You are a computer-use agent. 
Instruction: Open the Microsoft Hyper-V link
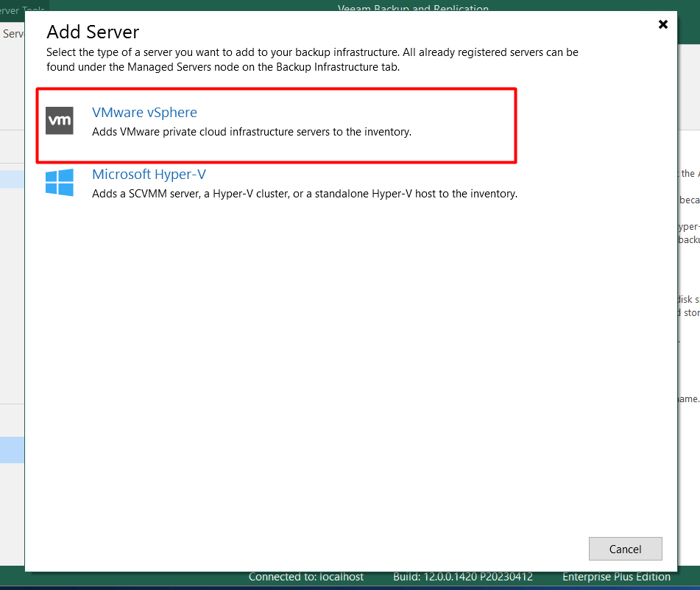coord(149,174)
